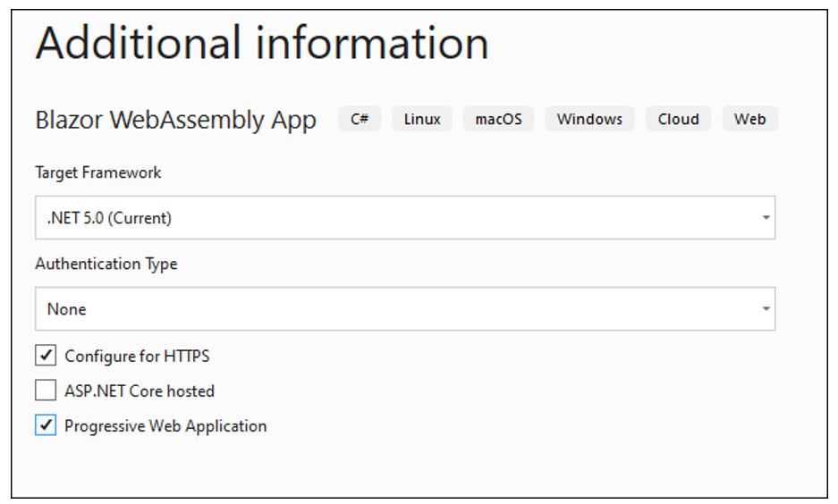The height and width of the screenshot is (504, 838).
Task: Click the ASP.NET Core hosted label text
Action: pyautogui.click(x=140, y=391)
